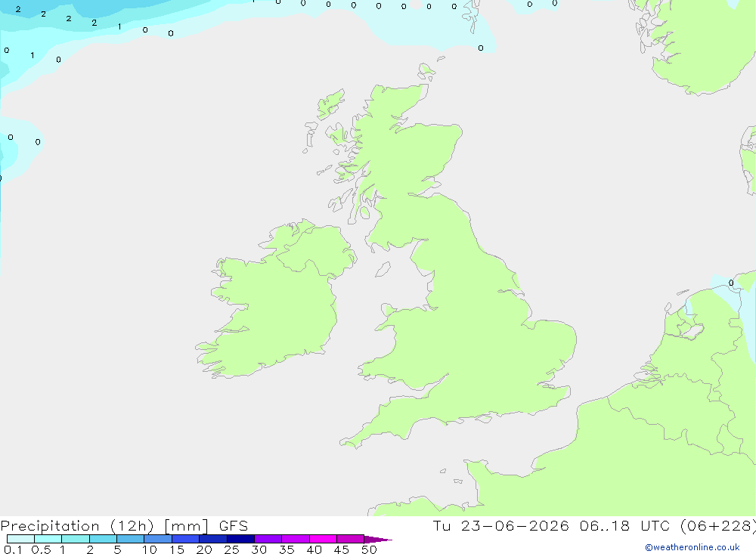
Task: Click the '35' legend label
Action: tap(287, 549)
